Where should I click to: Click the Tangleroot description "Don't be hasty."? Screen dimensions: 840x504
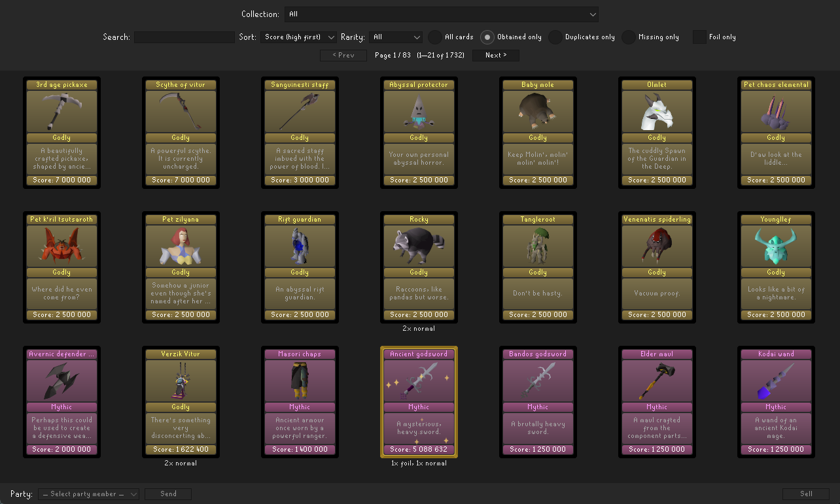pyautogui.click(x=538, y=293)
